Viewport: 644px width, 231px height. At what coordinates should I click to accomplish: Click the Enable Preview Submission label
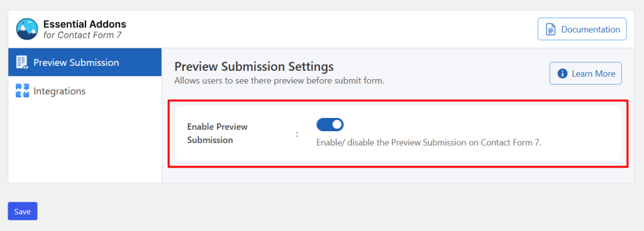(x=217, y=133)
